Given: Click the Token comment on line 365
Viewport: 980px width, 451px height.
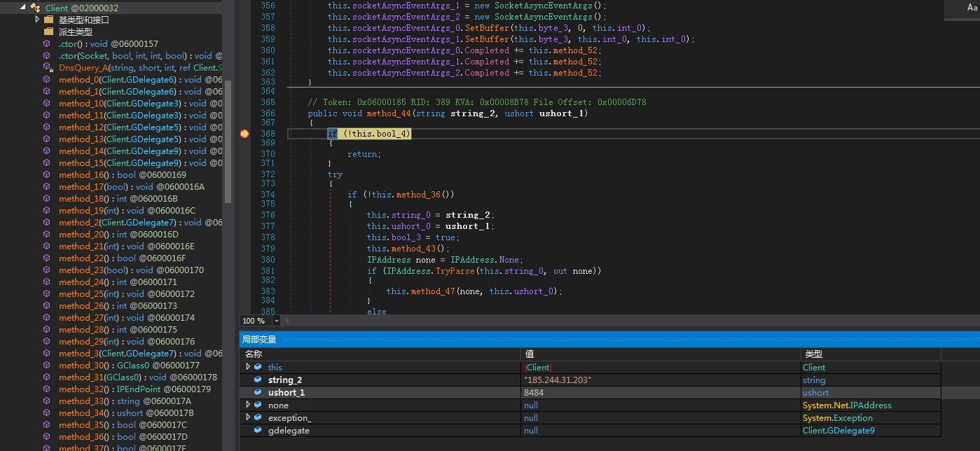Looking at the screenshot, I should [477, 102].
